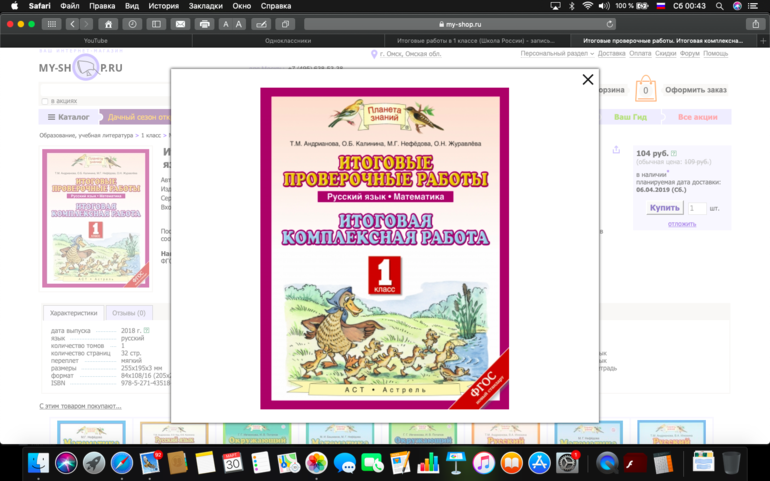Image resolution: width=770 pixels, height=481 pixels.
Task: Click the отложить link
Action: (x=682, y=224)
